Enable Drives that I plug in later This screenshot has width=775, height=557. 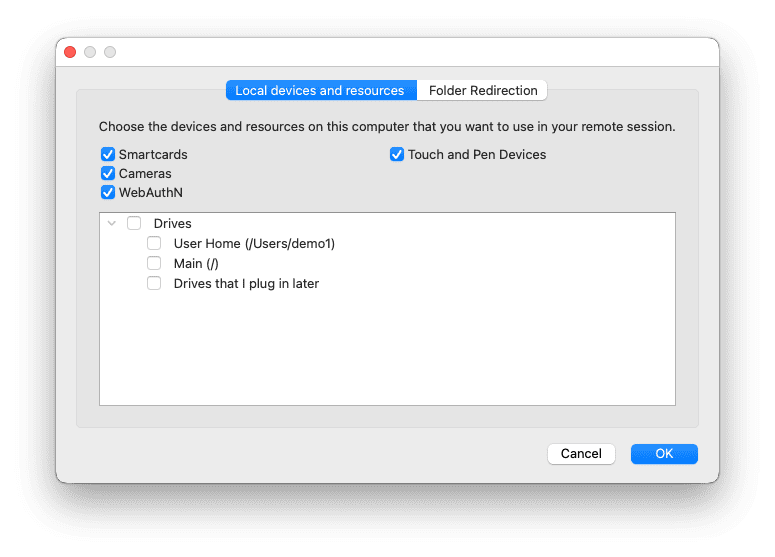(154, 283)
